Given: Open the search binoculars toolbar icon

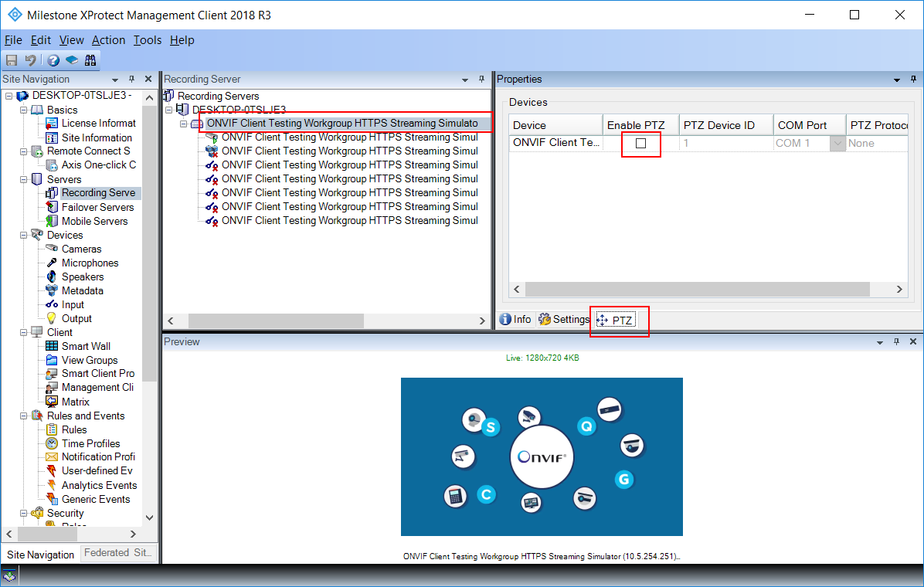Looking at the screenshot, I should click(x=90, y=59).
